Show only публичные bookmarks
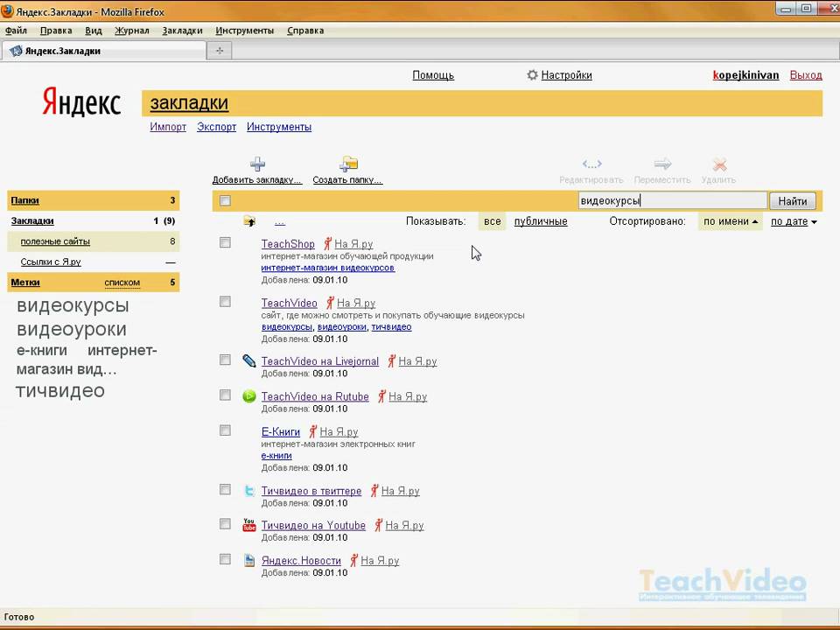840x630 pixels. coord(541,221)
